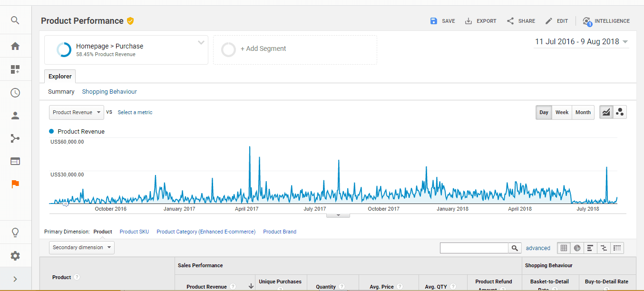Save the Product Performance report
The image size is (644, 291).
click(442, 21)
